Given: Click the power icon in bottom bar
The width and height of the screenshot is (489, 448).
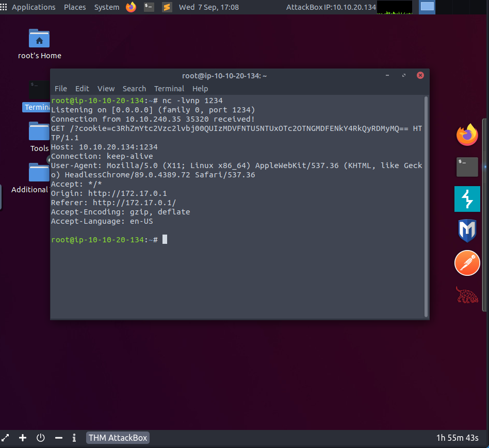Looking at the screenshot, I should (41, 438).
